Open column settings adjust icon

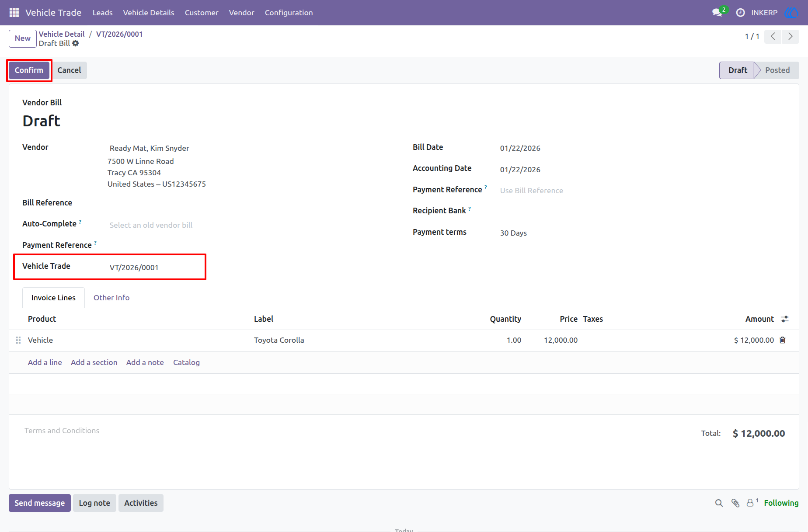[785, 319]
